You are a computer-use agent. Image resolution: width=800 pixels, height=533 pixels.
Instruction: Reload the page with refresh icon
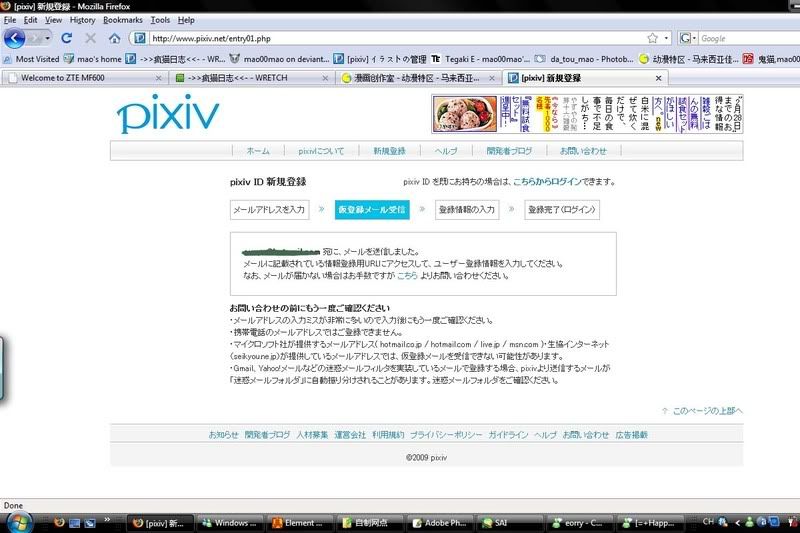(x=66, y=38)
